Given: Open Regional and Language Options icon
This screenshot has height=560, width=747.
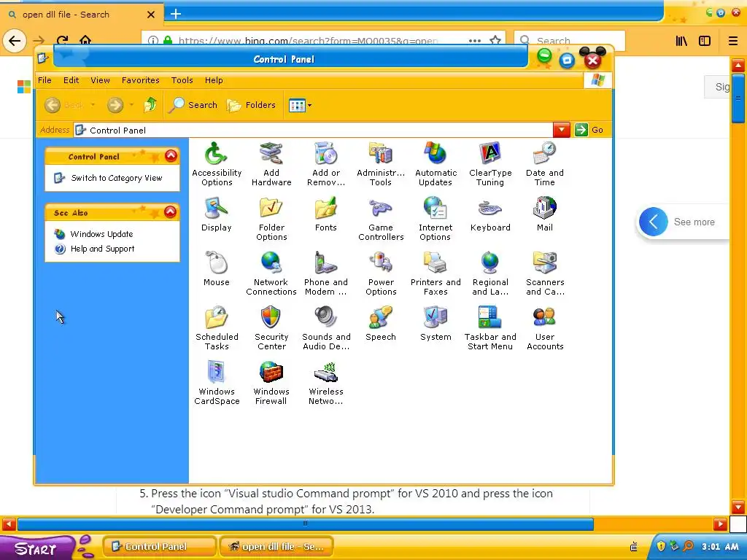Looking at the screenshot, I should (x=490, y=273).
